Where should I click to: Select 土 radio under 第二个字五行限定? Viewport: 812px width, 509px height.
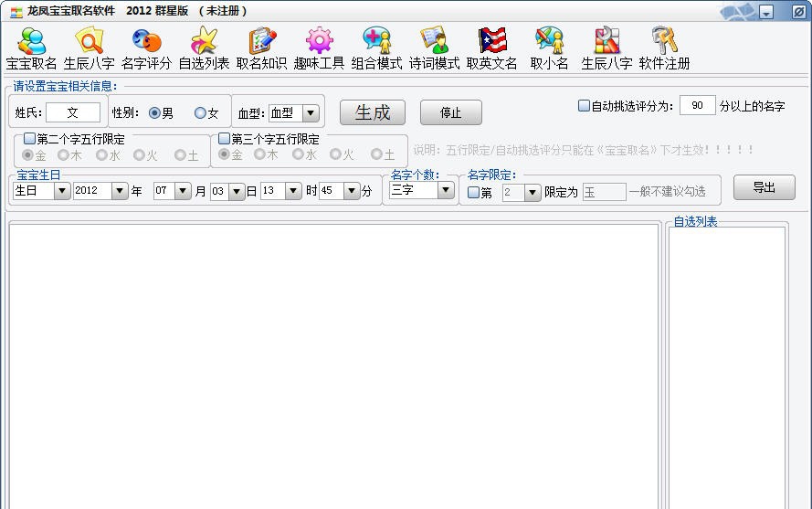pyautogui.click(x=180, y=155)
